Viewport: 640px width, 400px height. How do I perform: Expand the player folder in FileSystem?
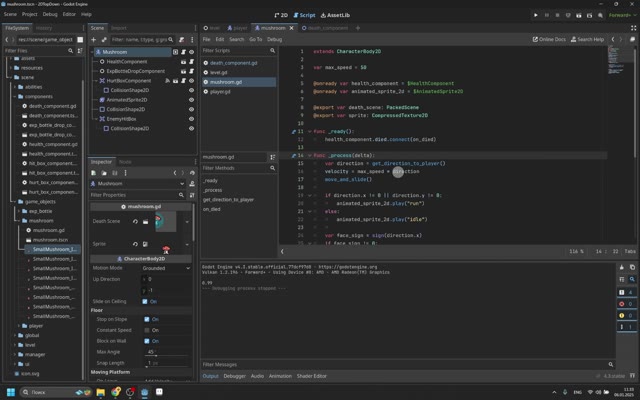coord(19,326)
